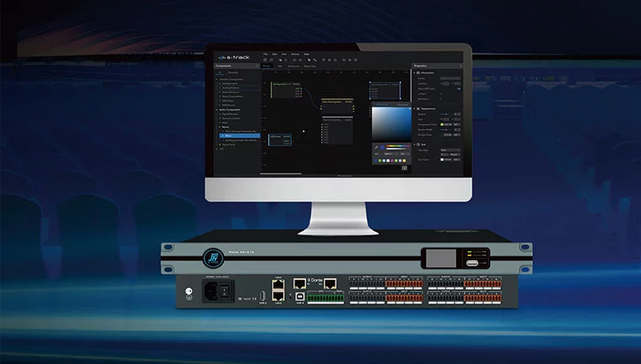The image size is (641, 364).
Task: Collapse the Interface Components tree group
Action: 217,79
